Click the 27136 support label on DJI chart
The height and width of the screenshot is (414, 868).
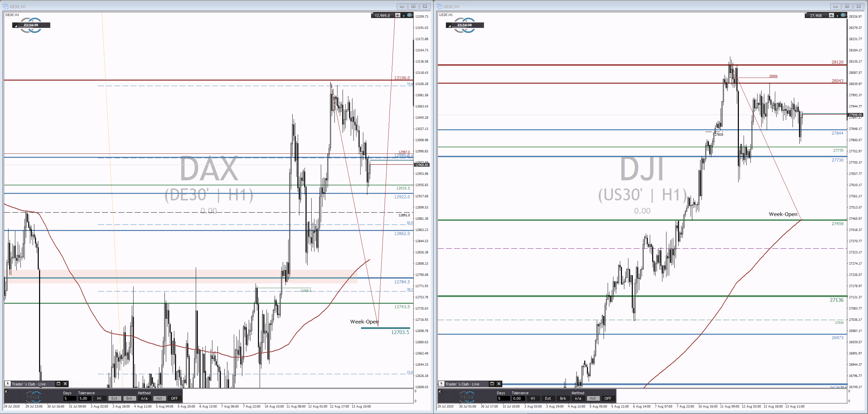[x=837, y=300]
